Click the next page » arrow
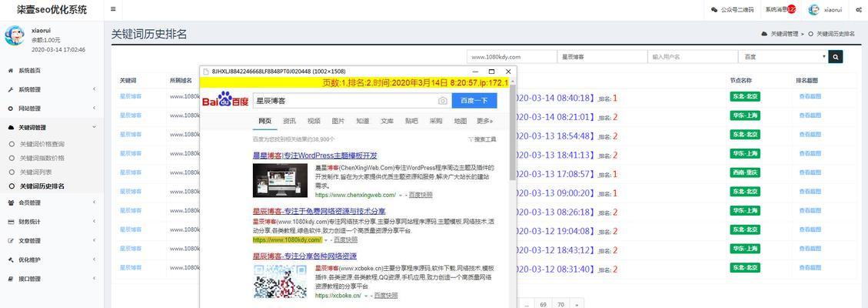This screenshot has height=308, width=868. [x=577, y=304]
